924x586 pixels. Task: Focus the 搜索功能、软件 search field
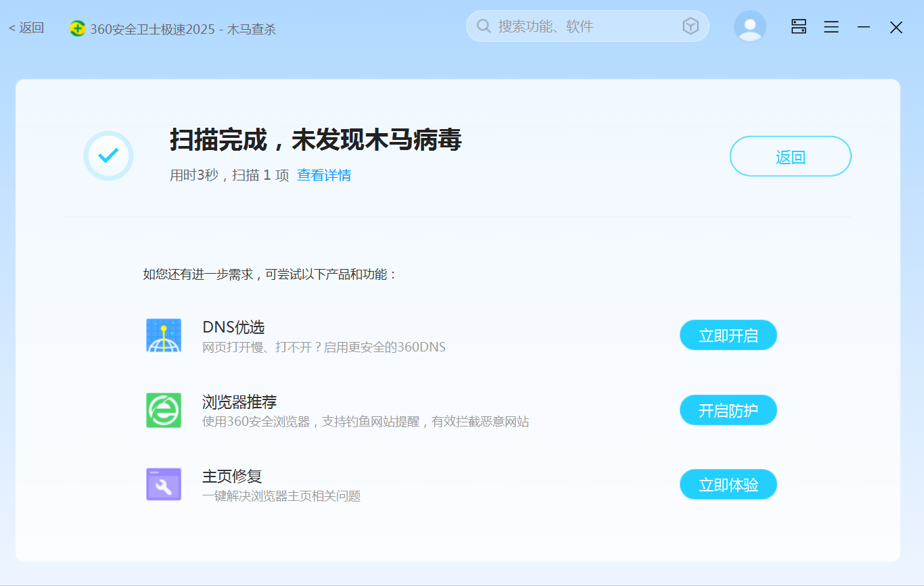[587, 26]
